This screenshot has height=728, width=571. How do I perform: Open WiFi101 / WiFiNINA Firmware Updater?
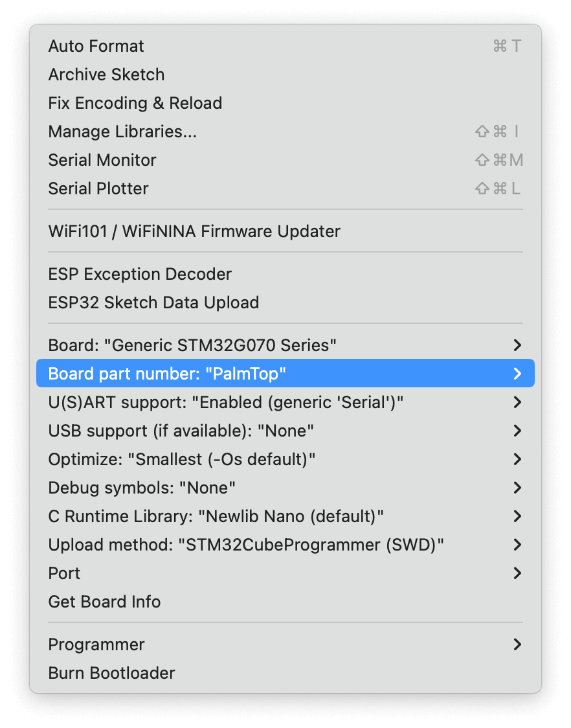click(x=285, y=231)
